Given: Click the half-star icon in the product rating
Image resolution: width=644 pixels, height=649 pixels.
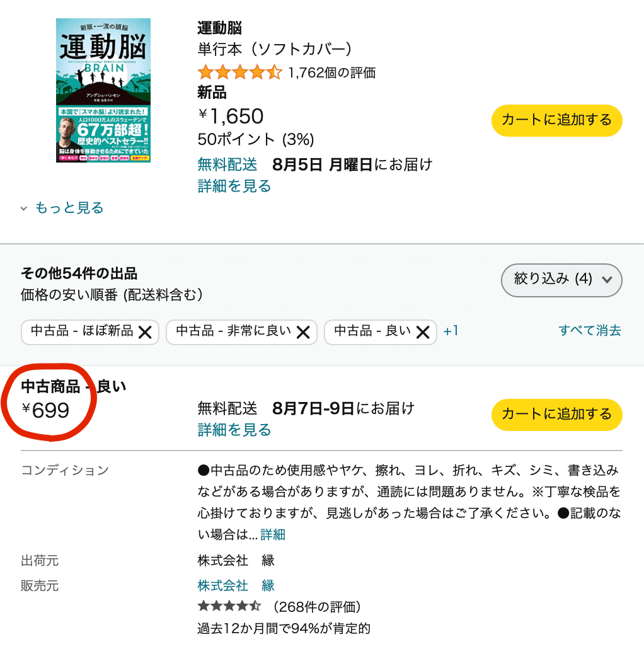Looking at the screenshot, I should click(x=275, y=72).
